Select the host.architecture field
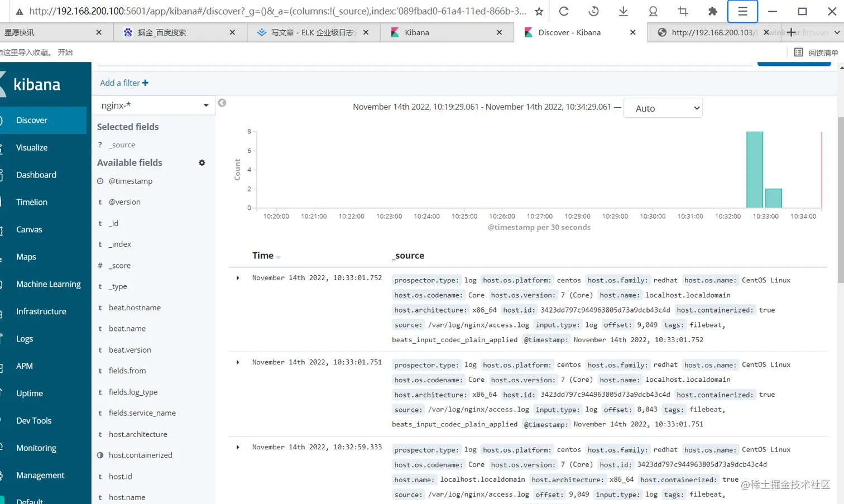Screen dimensions: 844x504 click(x=138, y=435)
